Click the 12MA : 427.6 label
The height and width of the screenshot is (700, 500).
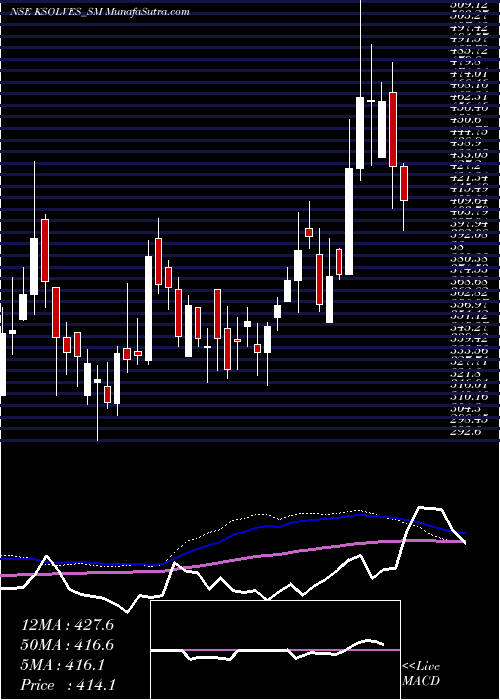tap(67, 625)
